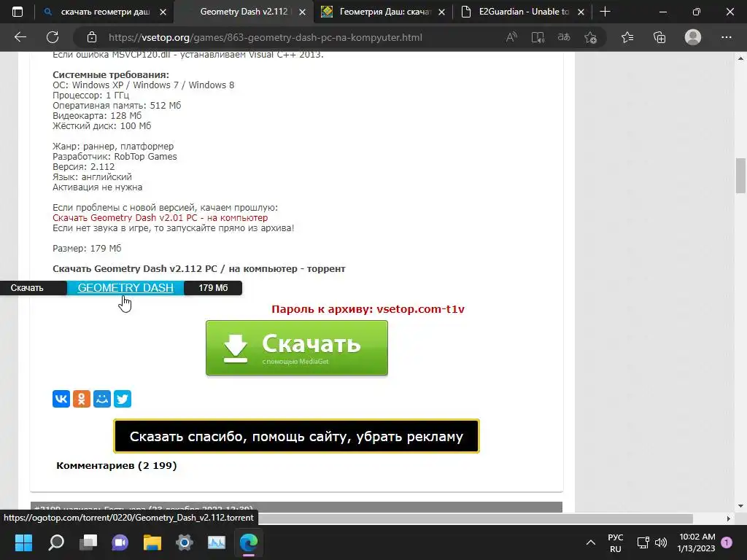Image resolution: width=747 pixels, height=560 pixels.
Task: Click Microsoft Edge taskbar icon
Action: click(x=249, y=542)
